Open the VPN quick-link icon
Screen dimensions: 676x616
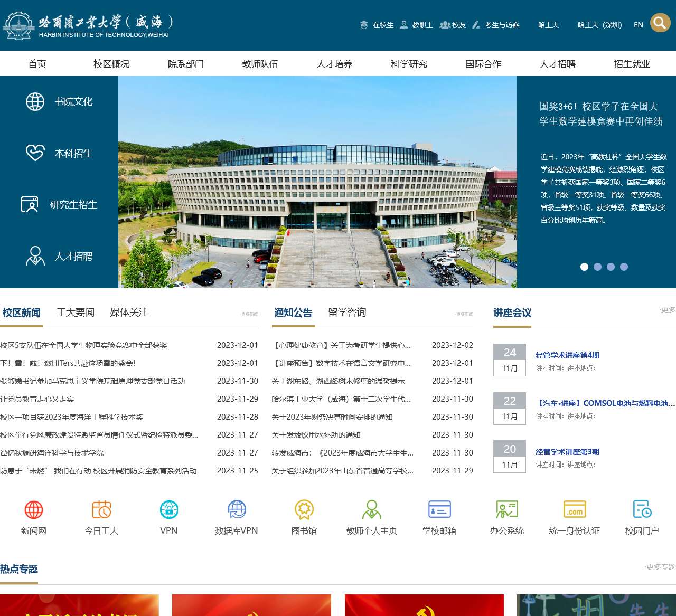[x=169, y=510]
